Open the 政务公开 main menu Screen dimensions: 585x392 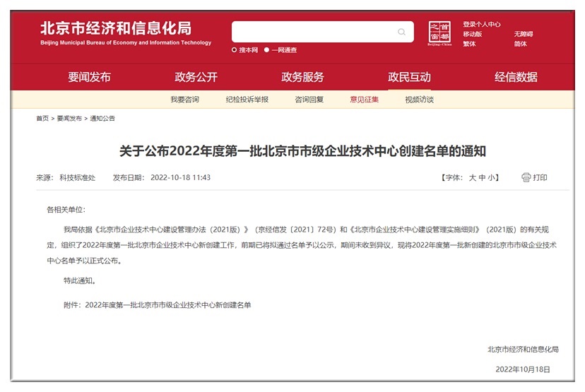pos(196,77)
